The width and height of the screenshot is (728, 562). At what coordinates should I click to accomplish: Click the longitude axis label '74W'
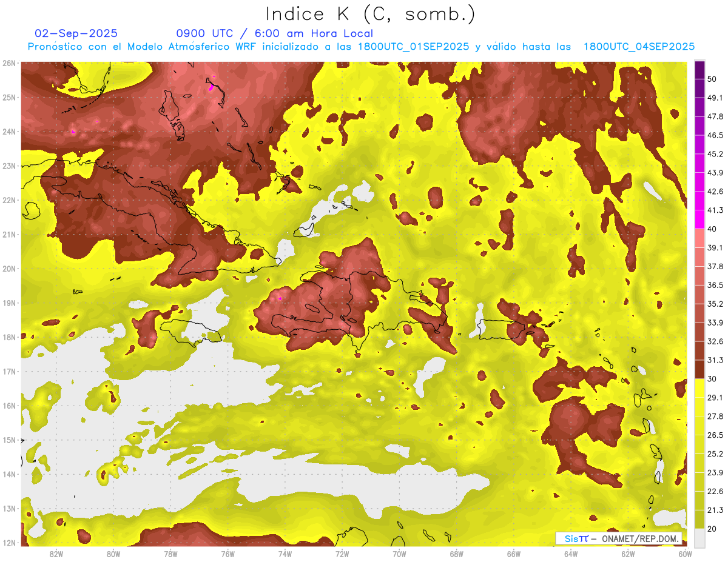[285, 554]
